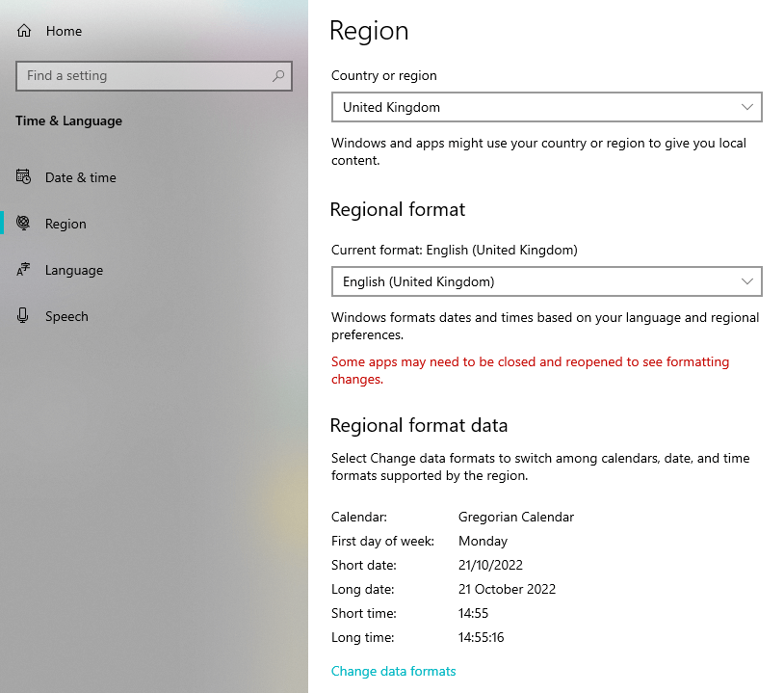Go to the Home settings page
Screen dimensions: 784x693
pyautogui.click(x=64, y=31)
